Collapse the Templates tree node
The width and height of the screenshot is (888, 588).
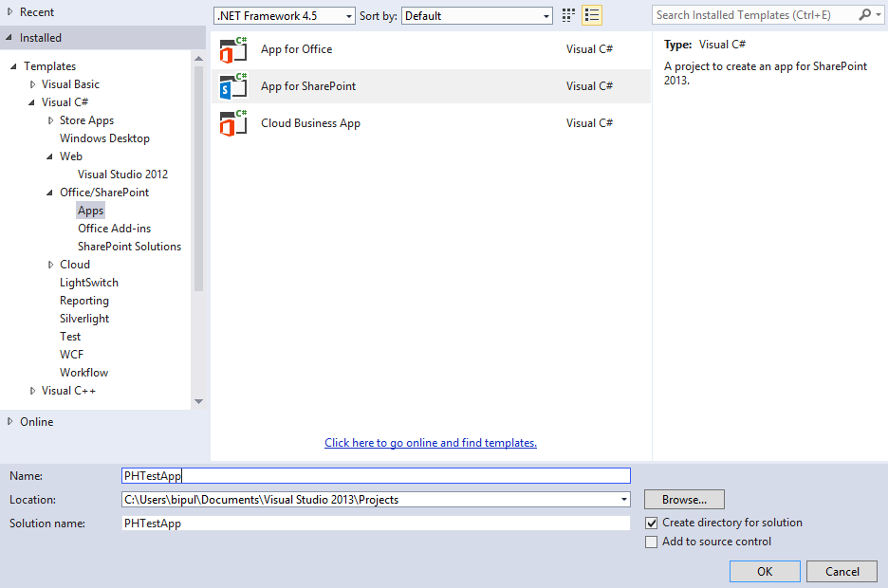[13, 66]
